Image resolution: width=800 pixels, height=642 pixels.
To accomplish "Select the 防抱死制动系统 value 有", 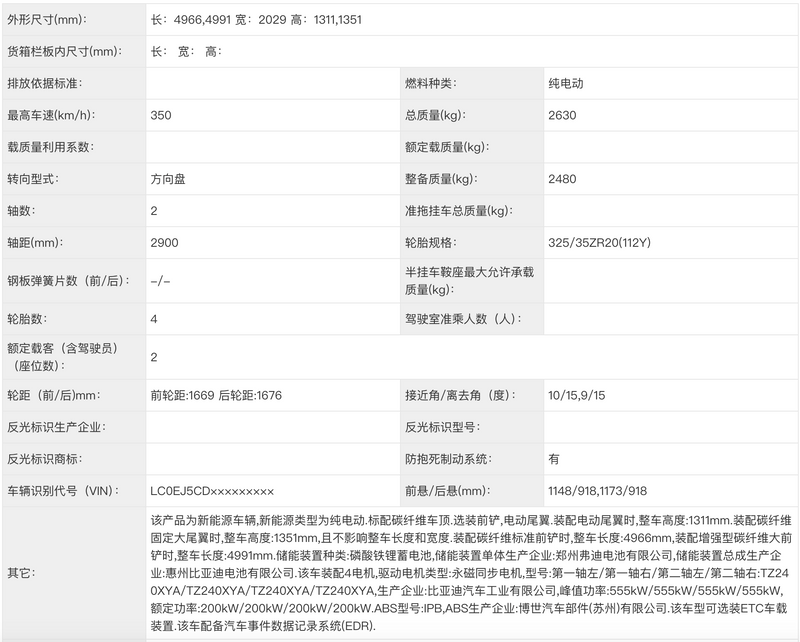I will coord(554,459).
